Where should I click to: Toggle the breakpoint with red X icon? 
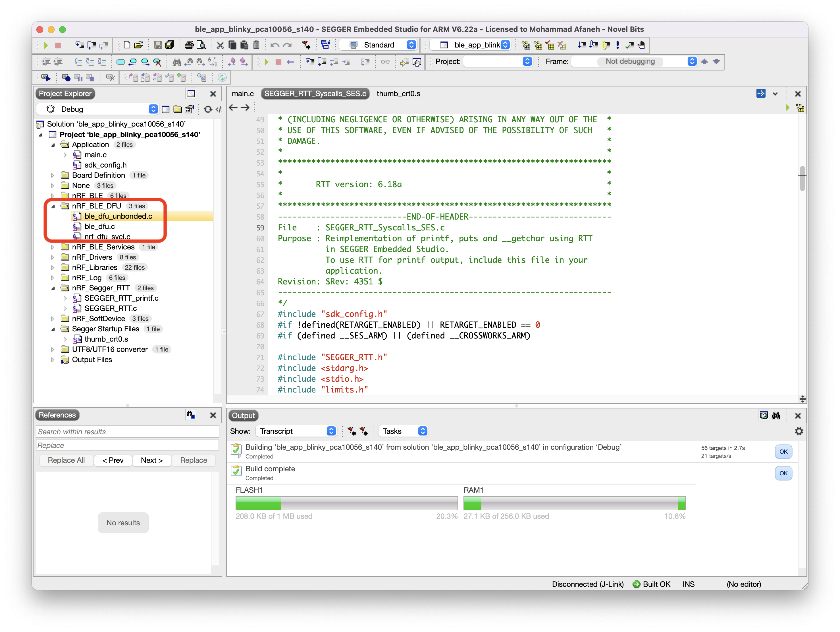tap(158, 61)
